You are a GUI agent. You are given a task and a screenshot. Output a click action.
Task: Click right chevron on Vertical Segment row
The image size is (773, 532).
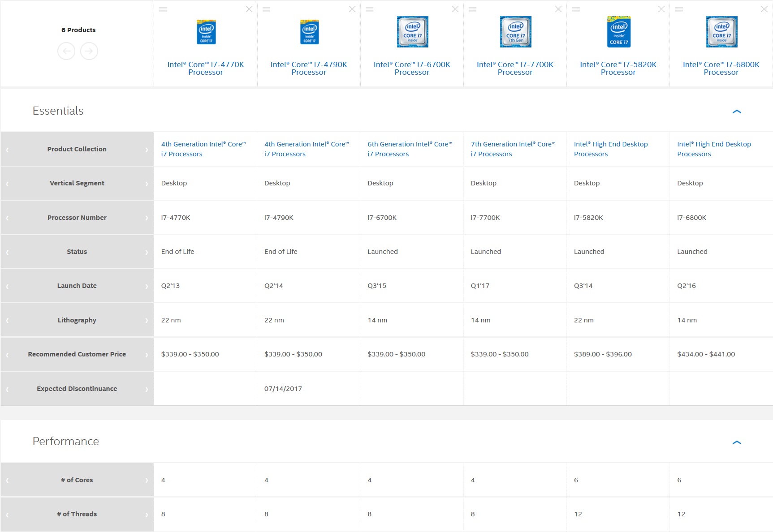pyautogui.click(x=147, y=184)
